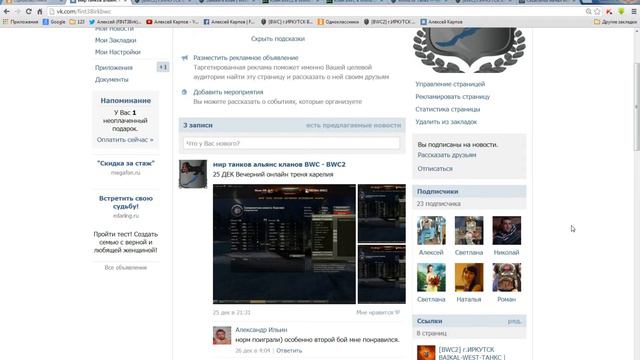This screenshot has width=640, height=360.
Task: Open the bottom small screenshot thumbnail in post
Action: 382,274
